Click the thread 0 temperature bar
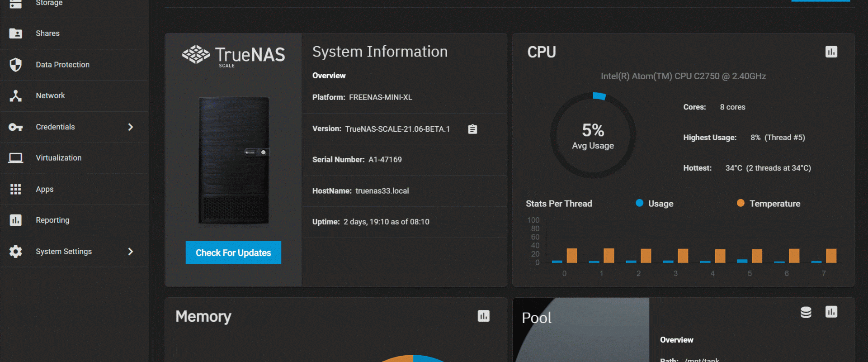 pos(572,256)
